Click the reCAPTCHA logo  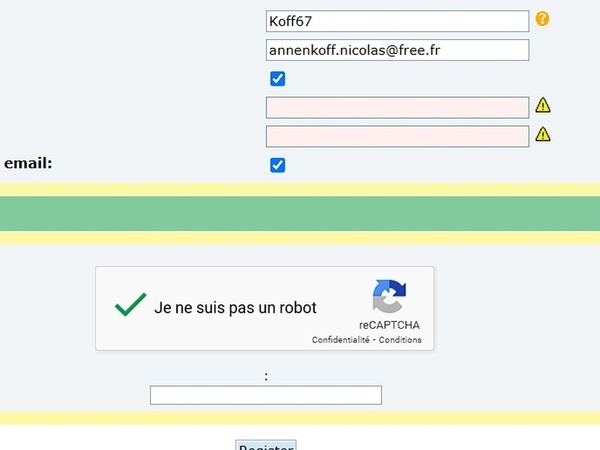(389, 298)
